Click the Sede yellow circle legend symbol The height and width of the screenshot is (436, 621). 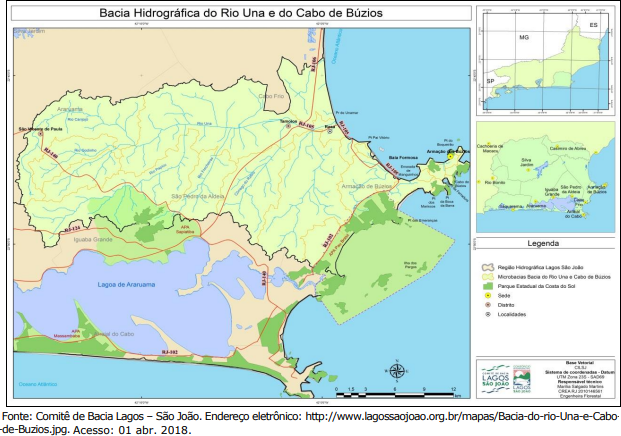tap(488, 295)
